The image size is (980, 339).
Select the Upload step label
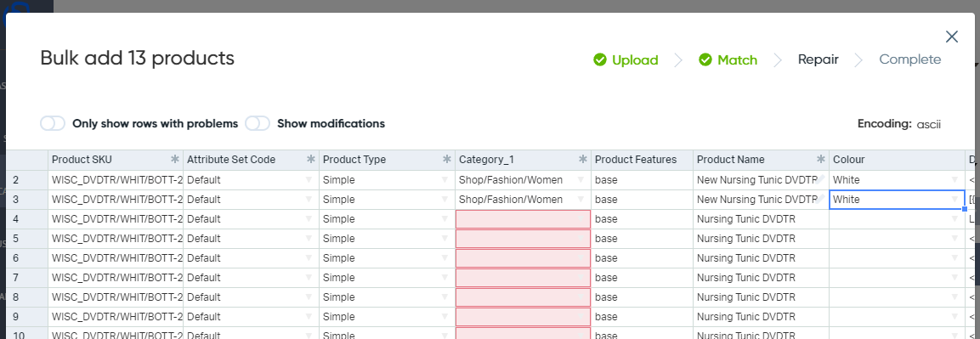tap(635, 60)
